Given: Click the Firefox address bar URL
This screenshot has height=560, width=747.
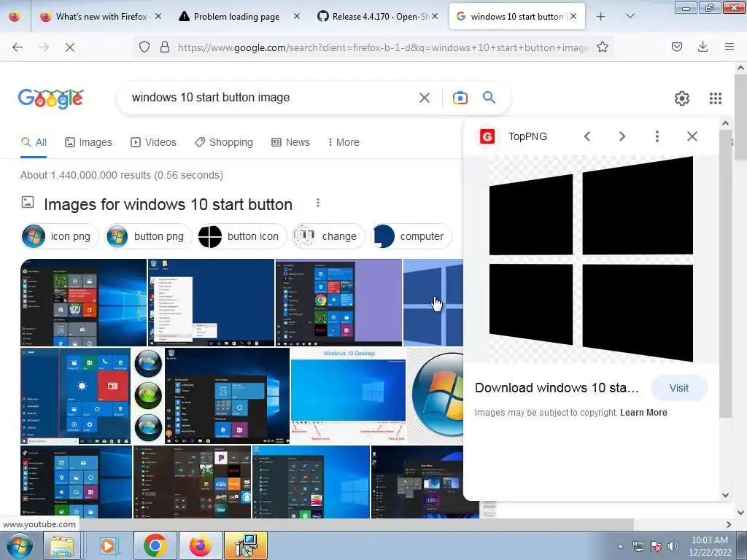Looking at the screenshot, I should click(384, 47).
